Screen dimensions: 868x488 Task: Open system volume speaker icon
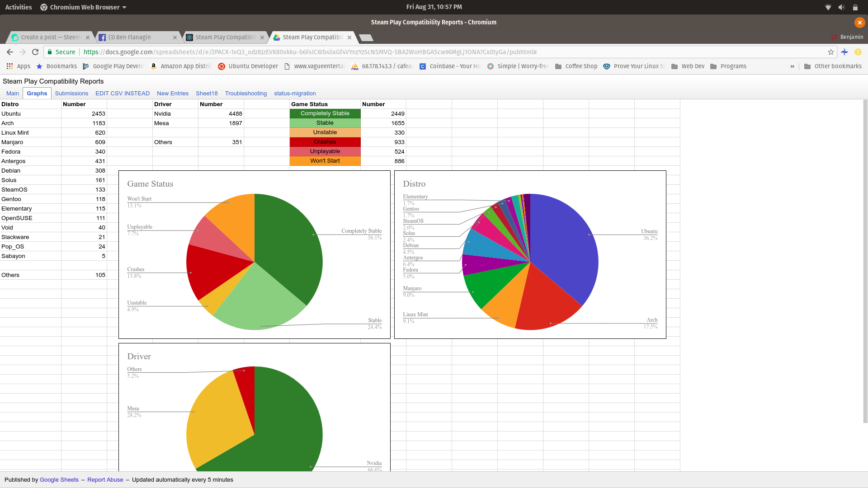(x=841, y=7)
